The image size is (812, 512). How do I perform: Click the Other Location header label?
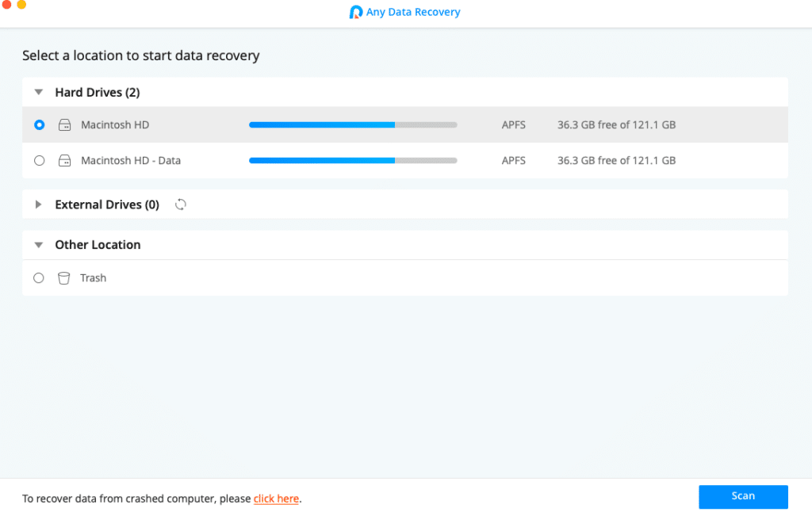click(x=98, y=245)
